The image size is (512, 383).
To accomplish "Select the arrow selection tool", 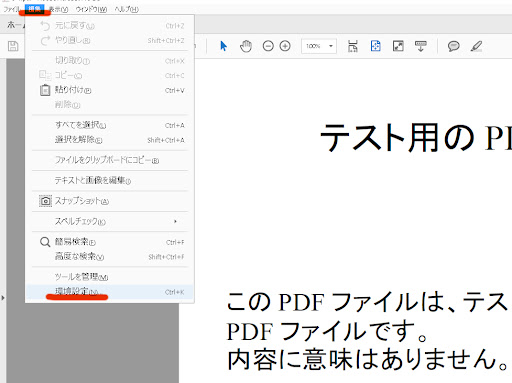I will click(x=223, y=46).
